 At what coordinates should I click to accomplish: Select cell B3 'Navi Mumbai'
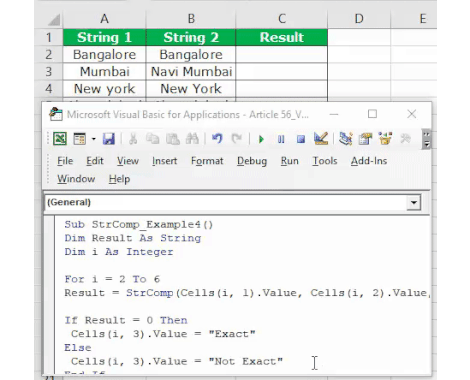pyautogui.click(x=191, y=71)
